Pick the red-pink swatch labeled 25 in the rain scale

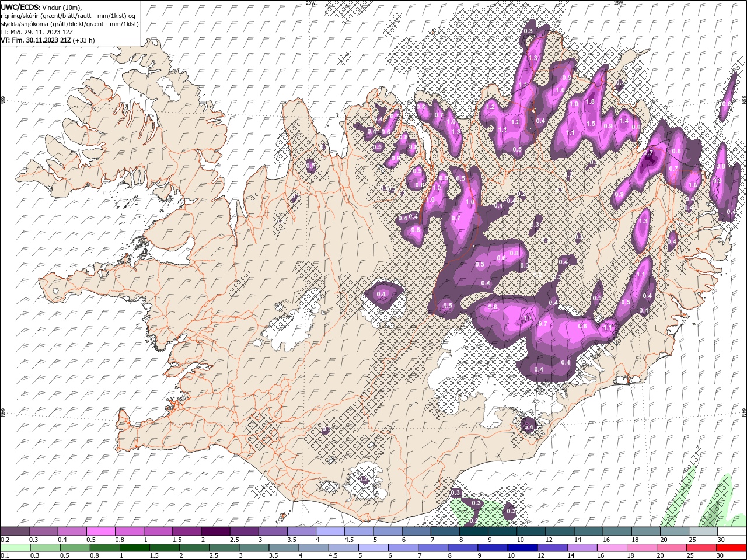click(701, 548)
